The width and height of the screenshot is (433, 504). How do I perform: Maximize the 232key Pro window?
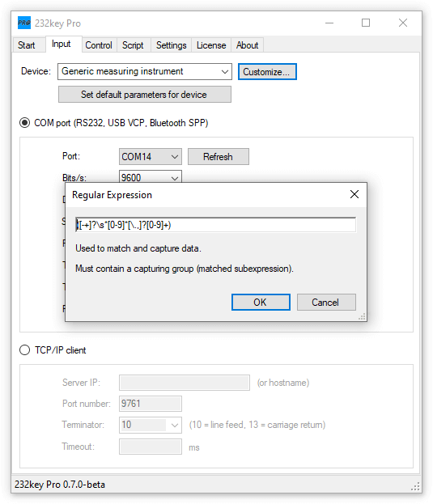[366, 23]
